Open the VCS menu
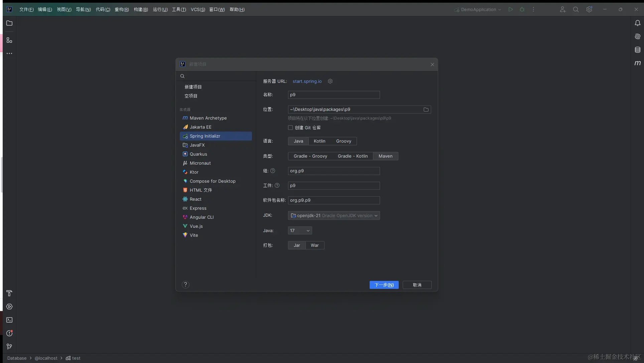The height and width of the screenshot is (363, 644). (x=198, y=9)
